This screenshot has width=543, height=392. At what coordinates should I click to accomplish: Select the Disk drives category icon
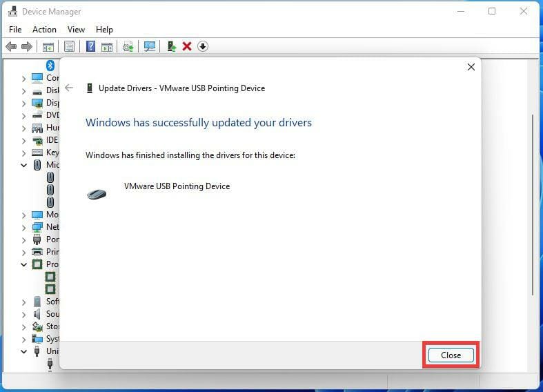pyautogui.click(x=37, y=91)
